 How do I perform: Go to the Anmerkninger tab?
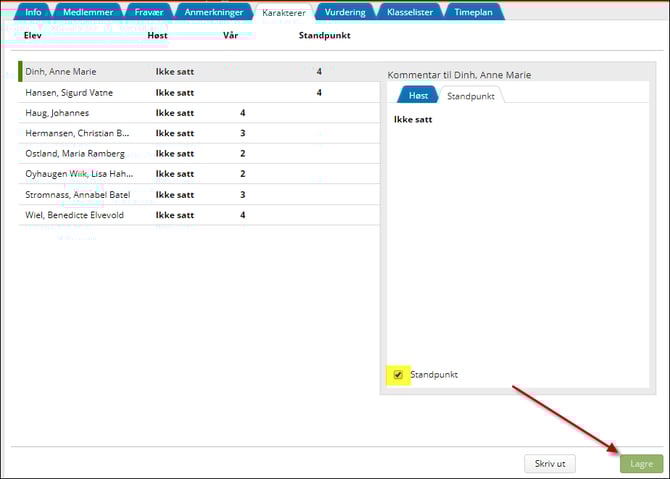(213, 12)
